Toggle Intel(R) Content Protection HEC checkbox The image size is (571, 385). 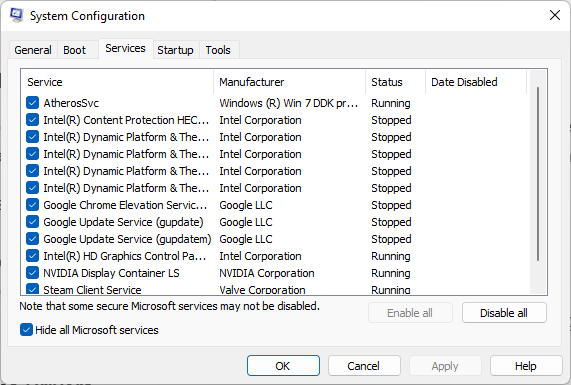pyautogui.click(x=32, y=120)
